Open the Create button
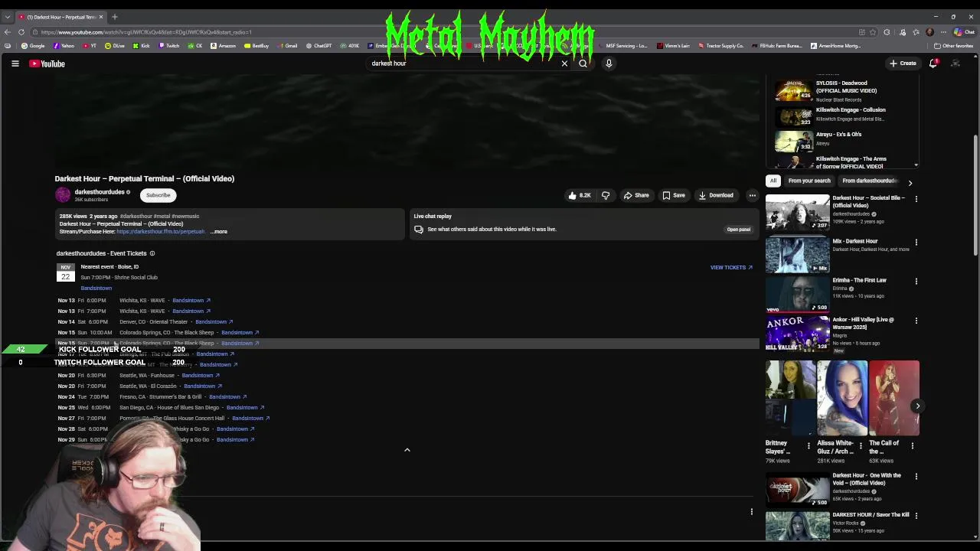This screenshot has height=551, width=980. (903, 64)
